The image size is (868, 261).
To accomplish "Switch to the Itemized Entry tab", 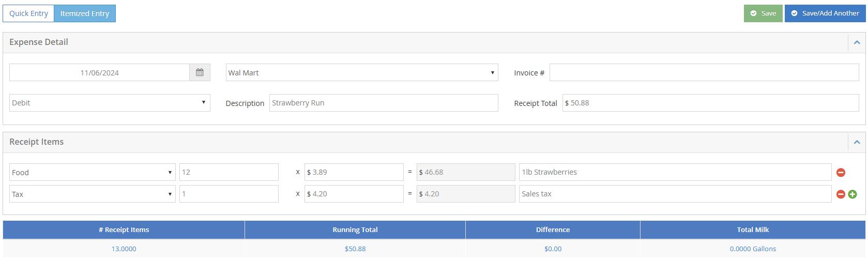I will click(x=85, y=13).
